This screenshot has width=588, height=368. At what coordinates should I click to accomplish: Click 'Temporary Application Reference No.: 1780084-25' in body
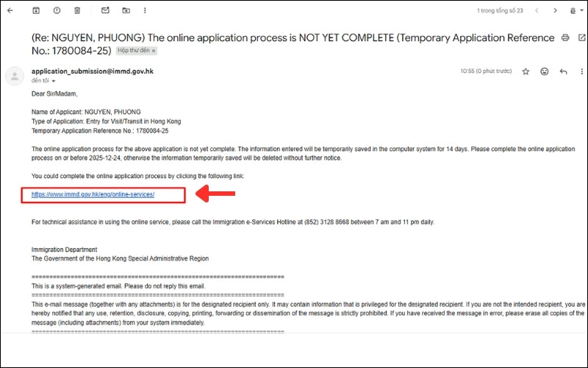point(100,131)
